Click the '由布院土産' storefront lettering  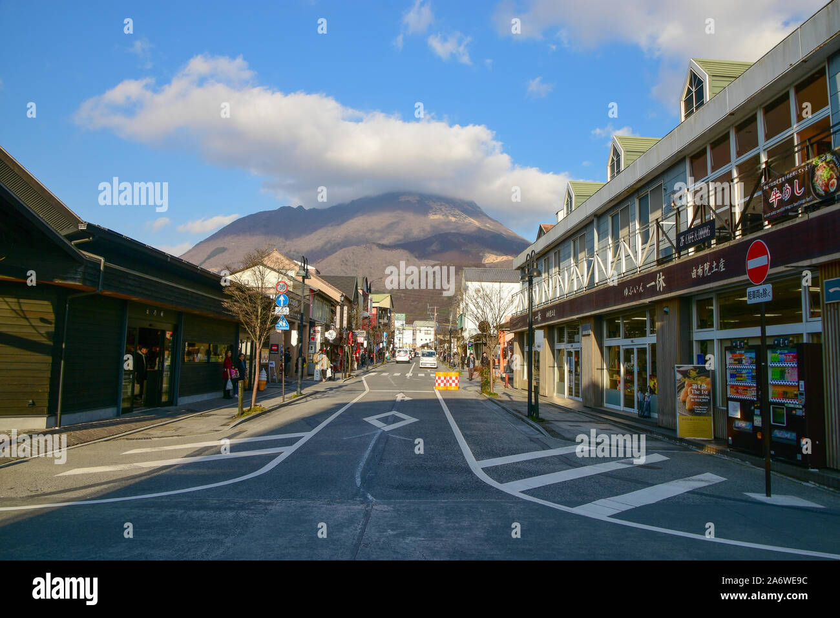(708, 268)
